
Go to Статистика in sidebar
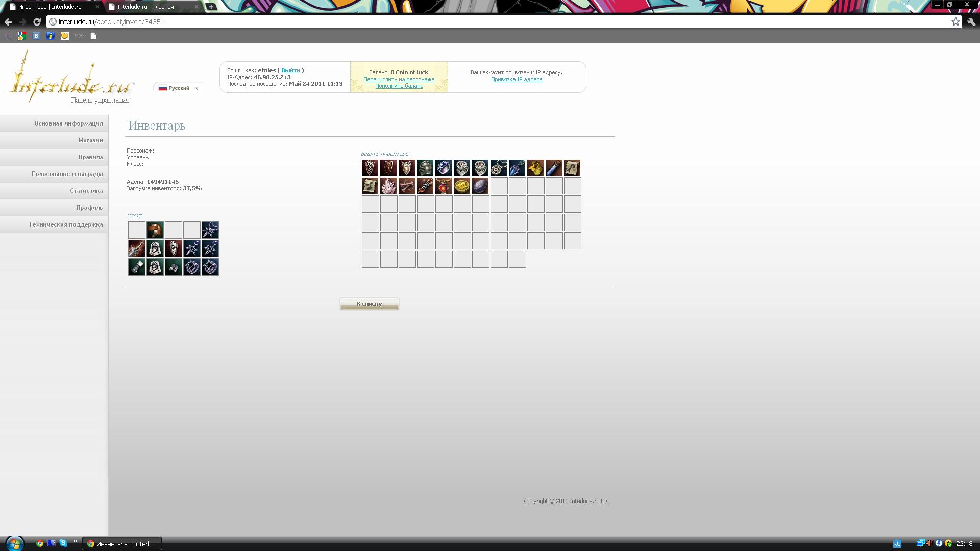(x=86, y=191)
